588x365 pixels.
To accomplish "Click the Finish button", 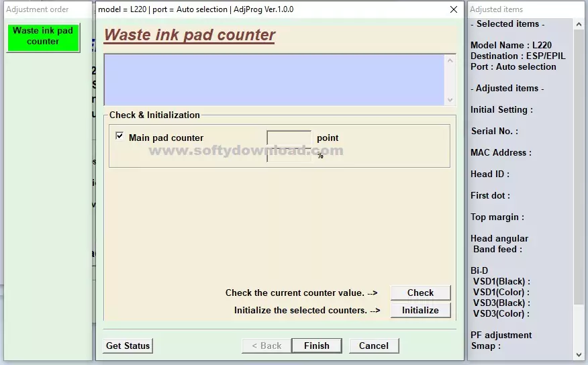I will (317, 346).
